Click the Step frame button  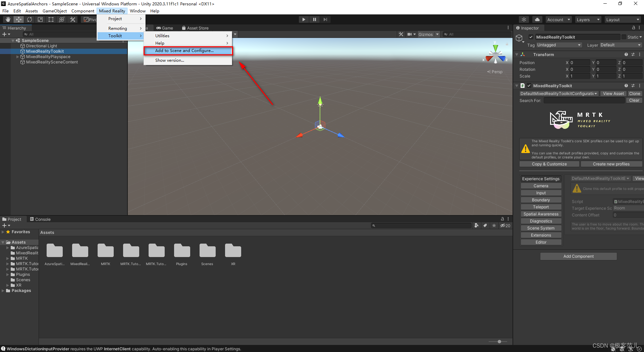coord(325,19)
